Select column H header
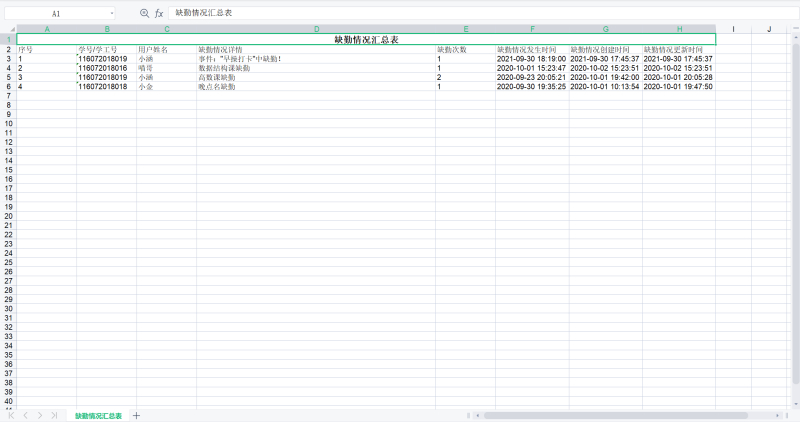This screenshot has width=800, height=422. pyautogui.click(x=680, y=29)
